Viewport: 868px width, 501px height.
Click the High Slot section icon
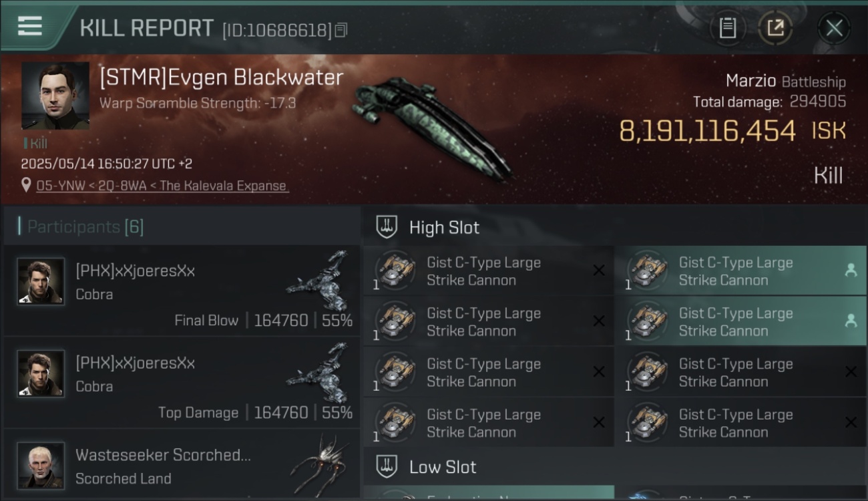pyautogui.click(x=387, y=227)
